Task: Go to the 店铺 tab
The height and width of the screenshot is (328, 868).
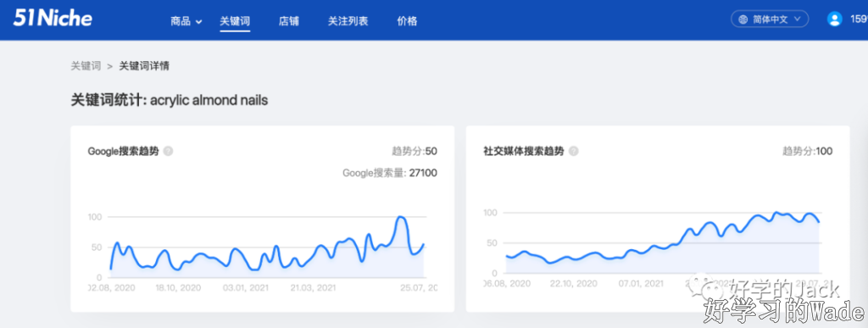Action: pos(289,21)
